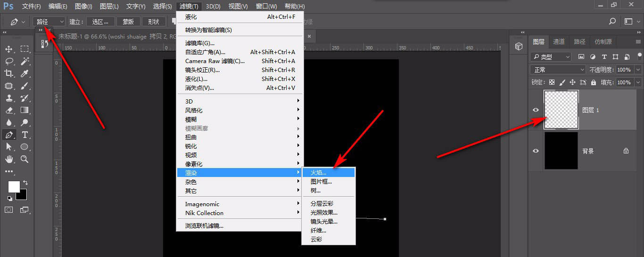Open the 图像(I) menu

[x=83, y=6]
